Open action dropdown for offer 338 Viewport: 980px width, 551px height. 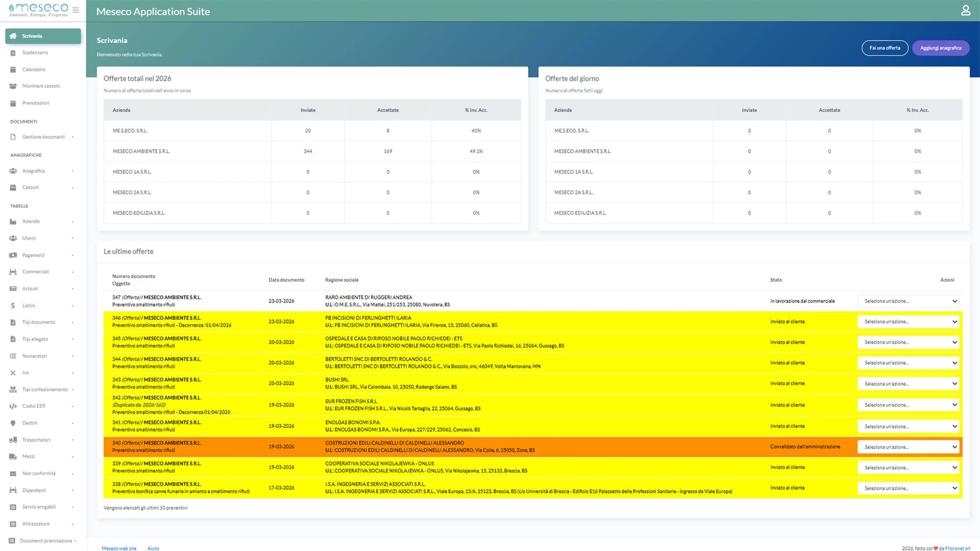[x=909, y=488]
